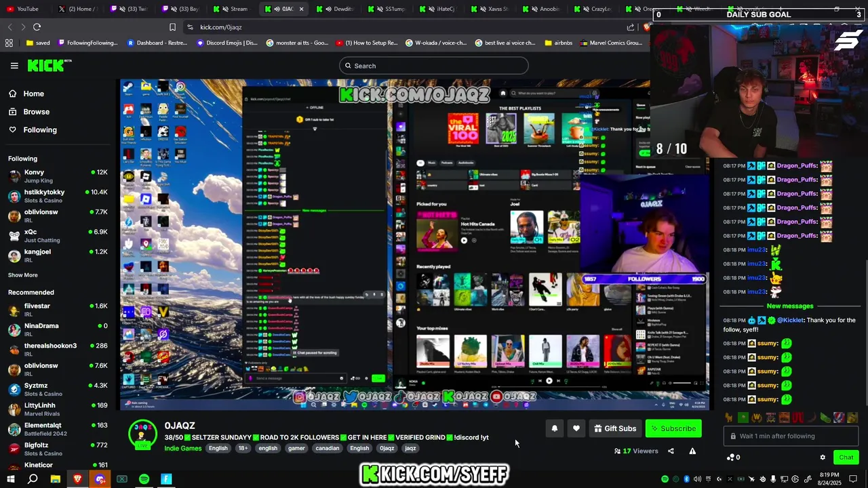Image resolution: width=868 pixels, height=488 pixels.
Task: Open Spotify from taskbar
Action: pos(144,479)
